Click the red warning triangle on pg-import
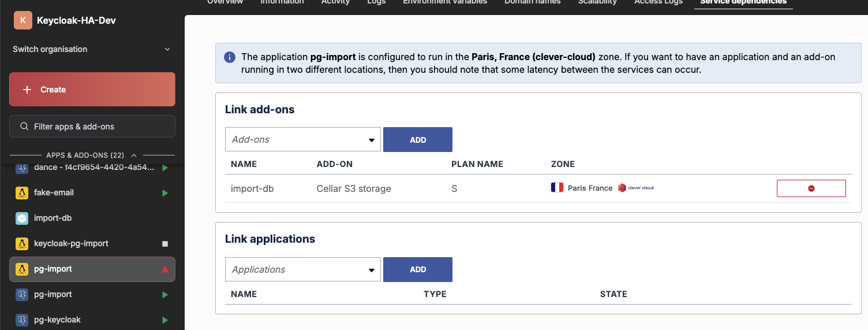 165,269
